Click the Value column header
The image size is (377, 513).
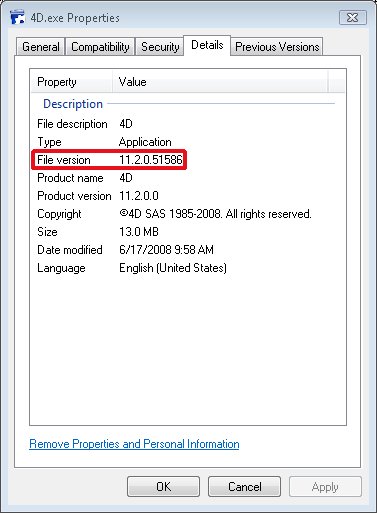pos(221,82)
